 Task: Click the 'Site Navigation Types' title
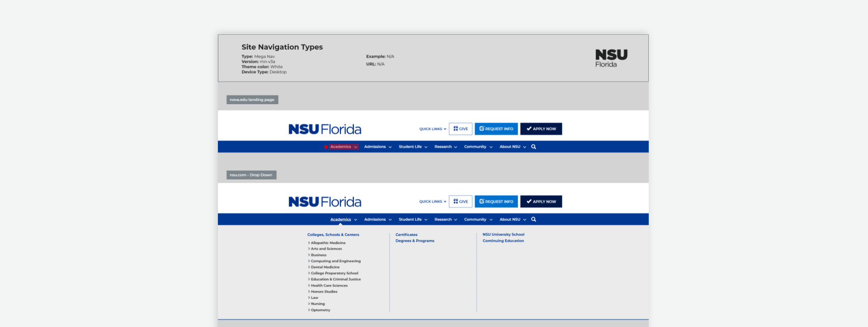click(x=282, y=47)
